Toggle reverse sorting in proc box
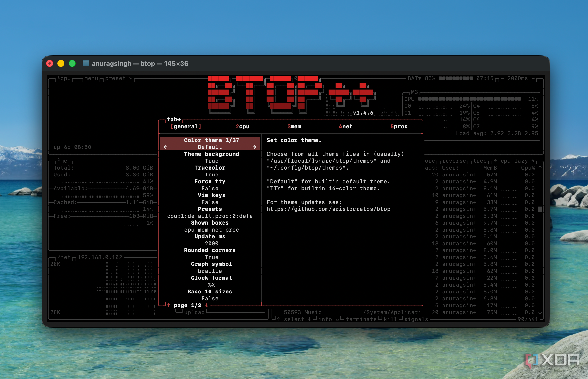 454,161
